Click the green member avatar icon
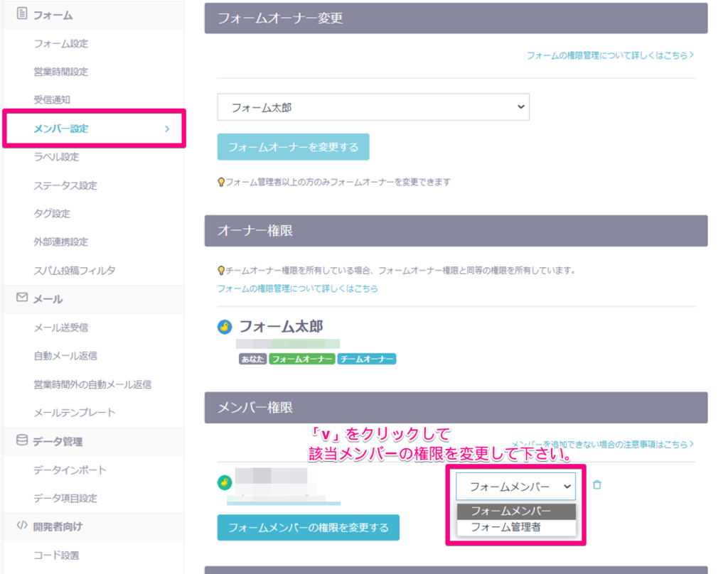Image resolution: width=728 pixels, height=574 pixels. pos(225,483)
